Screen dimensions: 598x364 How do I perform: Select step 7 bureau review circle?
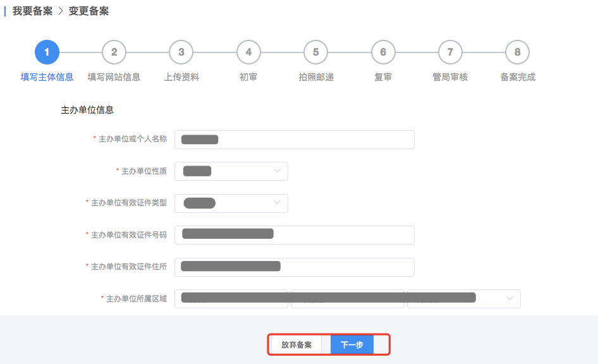click(450, 52)
